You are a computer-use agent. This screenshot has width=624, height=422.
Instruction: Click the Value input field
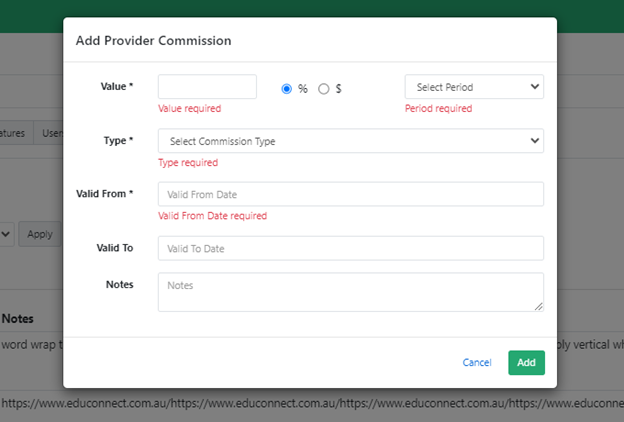click(207, 87)
